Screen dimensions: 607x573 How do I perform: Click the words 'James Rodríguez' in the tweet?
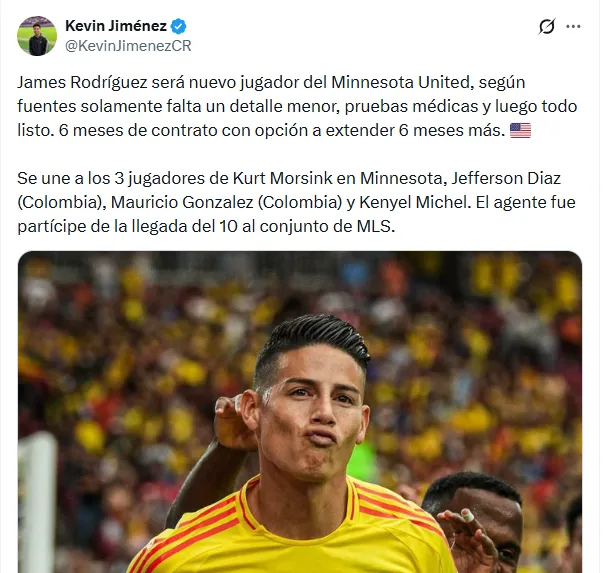pos(82,82)
